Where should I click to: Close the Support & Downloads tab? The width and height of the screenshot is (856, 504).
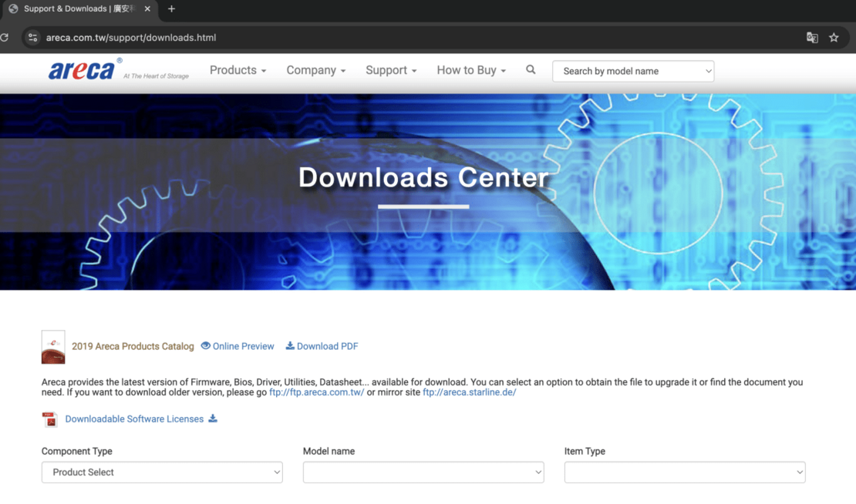click(x=147, y=9)
